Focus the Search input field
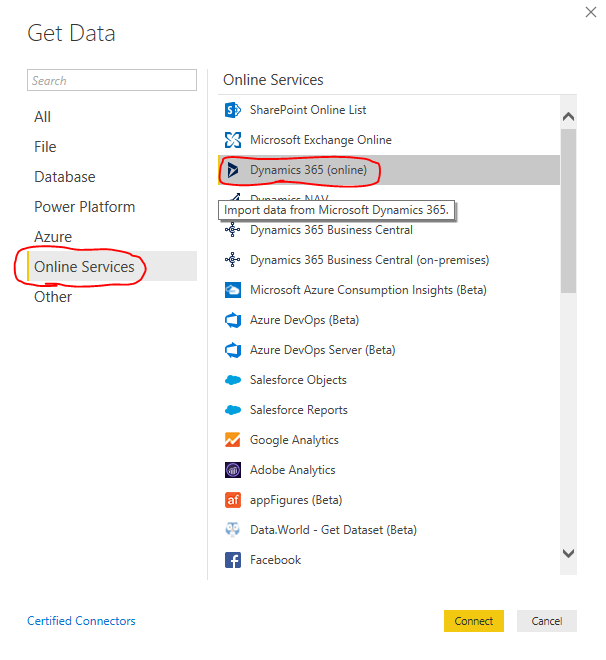This screenshot has width=606, height=660. tap(112, 80)
